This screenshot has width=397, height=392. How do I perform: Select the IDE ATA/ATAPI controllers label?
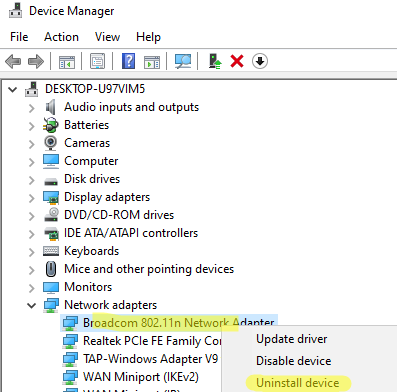click(x=131, y=233)
